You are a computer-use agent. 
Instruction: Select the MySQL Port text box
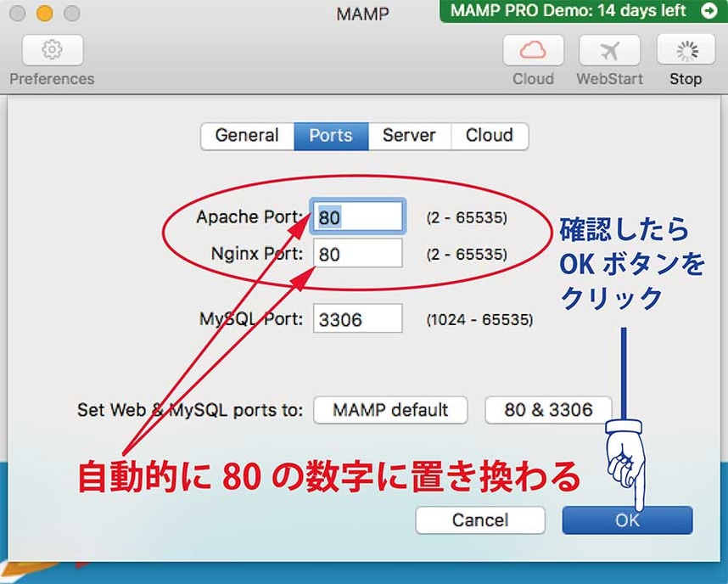click(357, 320)
